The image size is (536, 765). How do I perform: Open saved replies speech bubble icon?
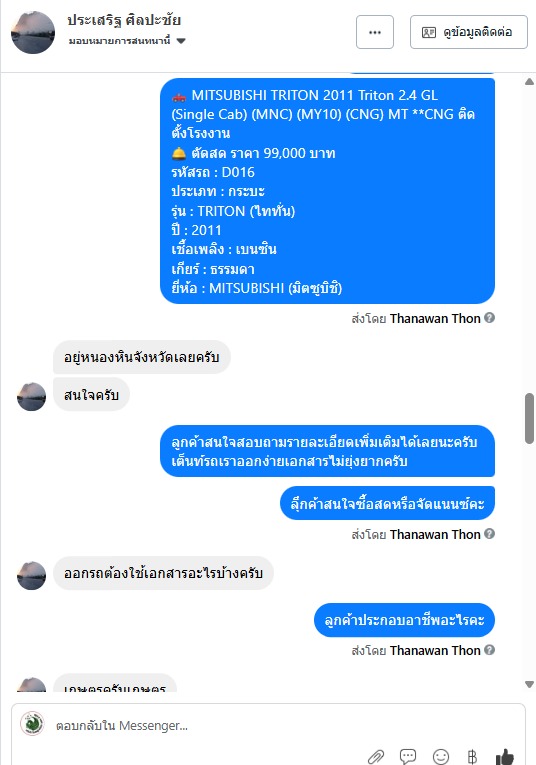[x=408, y=757]
